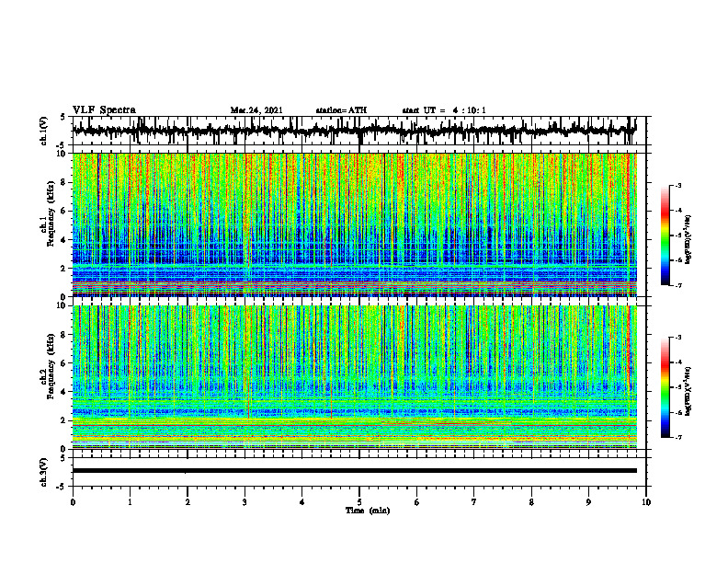
Task: Click the "station=ATH" header label
Action: coord(341,110)
